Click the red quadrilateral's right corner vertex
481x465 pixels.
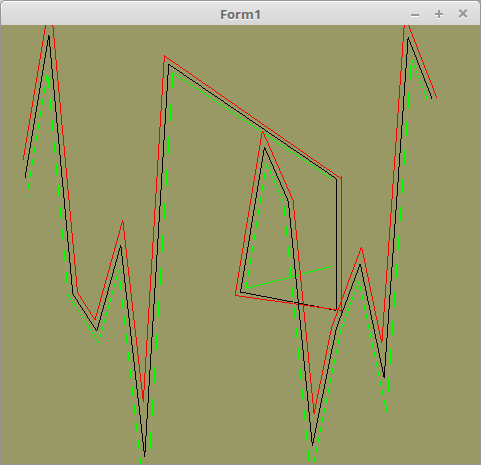click(x=341, y=177)
